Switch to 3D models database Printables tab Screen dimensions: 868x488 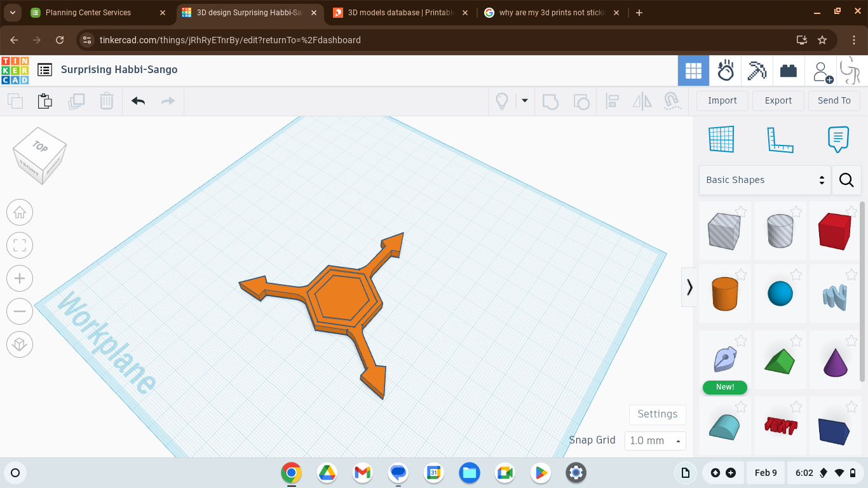(400, 13)
